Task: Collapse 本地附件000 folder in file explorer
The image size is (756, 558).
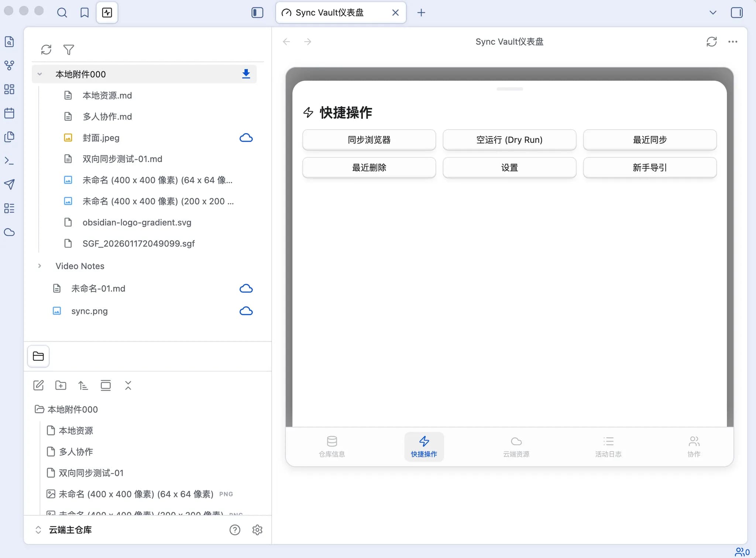Action: [x=66, y=409]
